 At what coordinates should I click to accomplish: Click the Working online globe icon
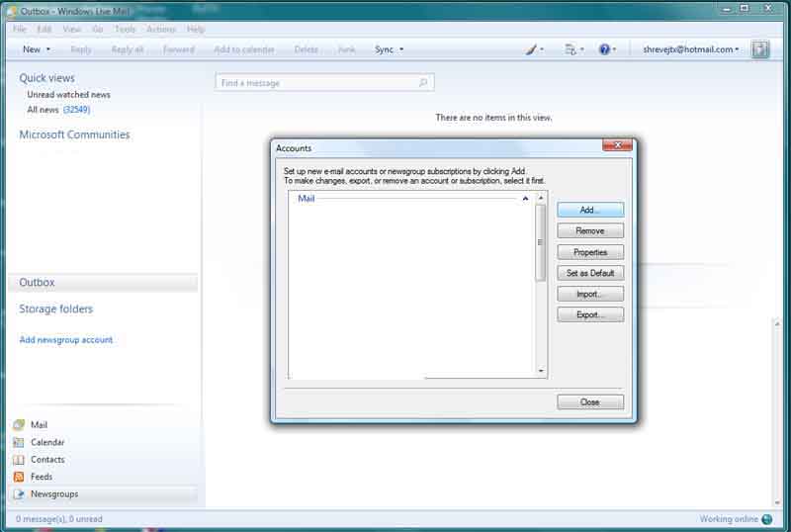767,519
